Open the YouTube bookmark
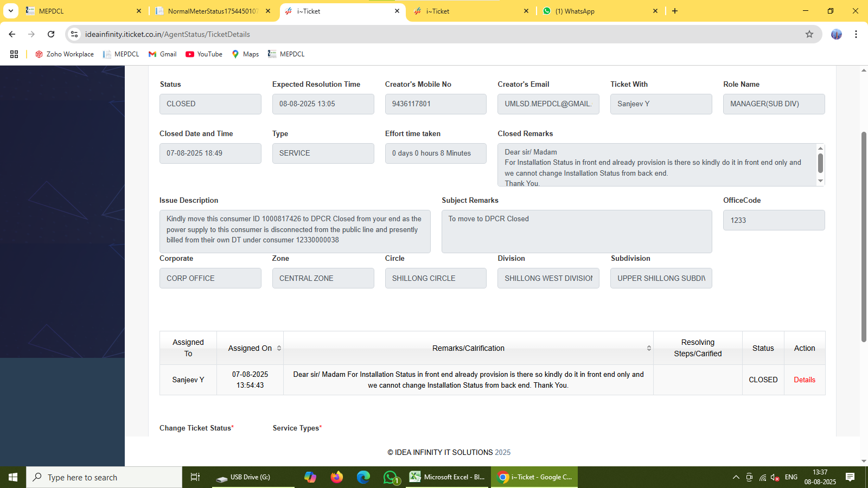This screenshot has width=868, height=488. tap(204, 54)
